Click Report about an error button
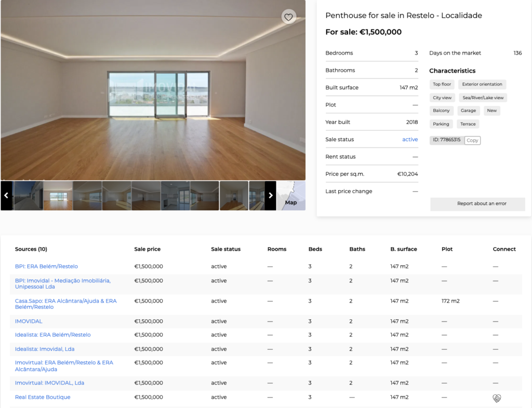This screenshot has width=532, height=408. point(478,203)
